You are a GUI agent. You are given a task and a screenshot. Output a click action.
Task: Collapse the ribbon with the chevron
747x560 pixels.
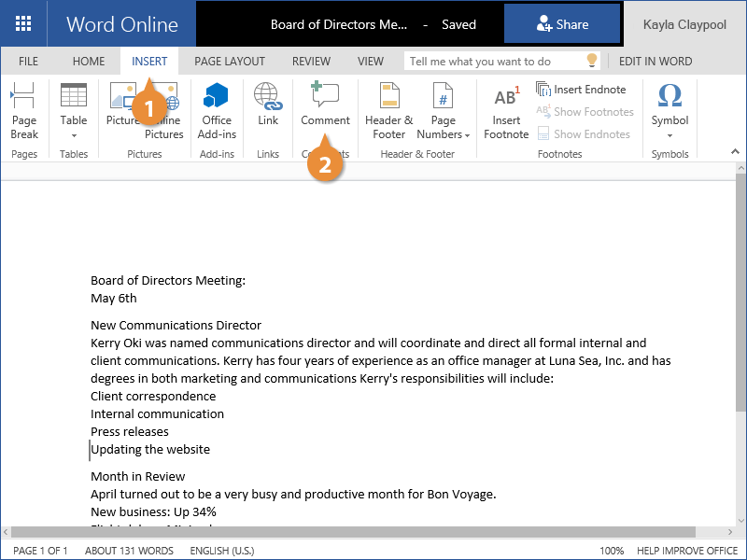pyautogui.click(x=736, y=151)
